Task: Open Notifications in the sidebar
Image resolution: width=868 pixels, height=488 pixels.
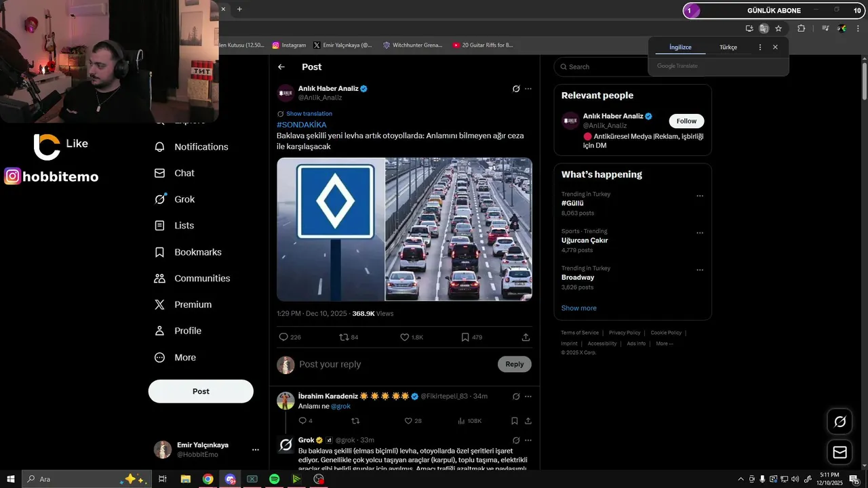Action: [192, 147]
